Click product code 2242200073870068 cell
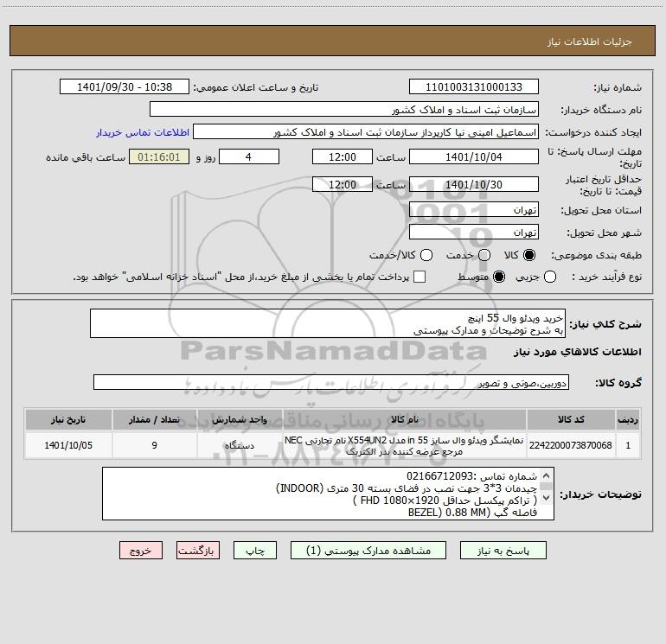Image resolution: width=666 pixels, height=644 pixels. 571,445
